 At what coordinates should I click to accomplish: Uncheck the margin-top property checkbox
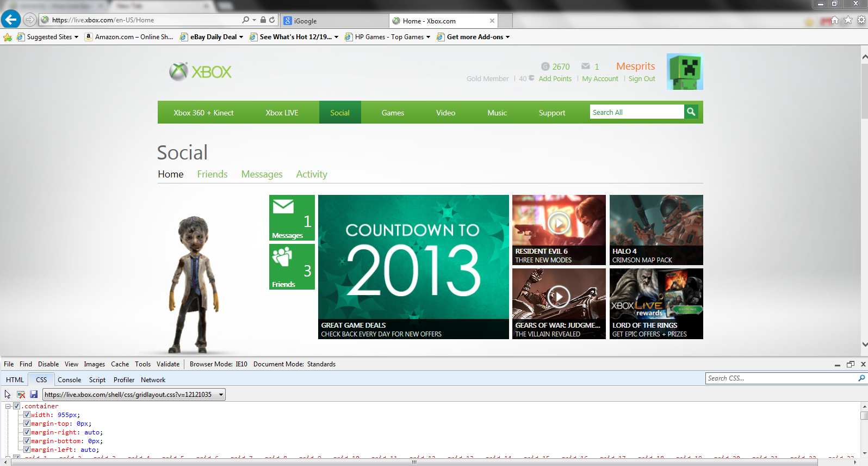27,424
